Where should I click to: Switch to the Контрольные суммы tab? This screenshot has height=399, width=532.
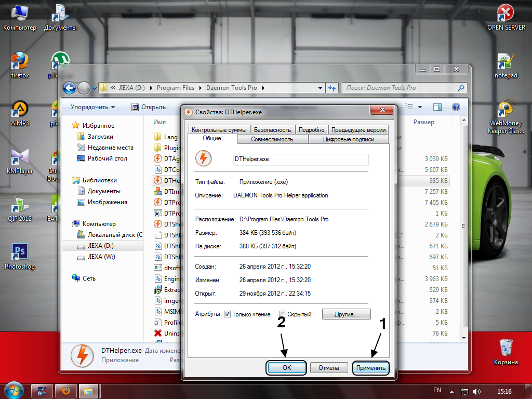tap(219, 129)
